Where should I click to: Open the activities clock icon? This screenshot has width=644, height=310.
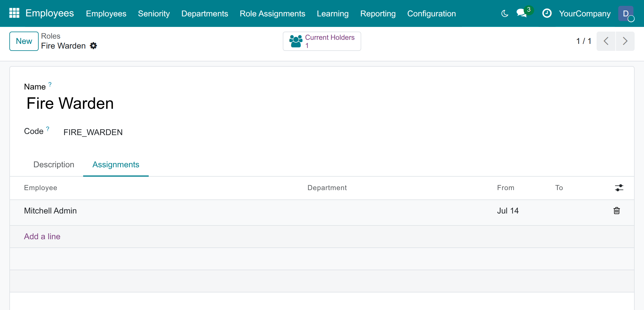[547, 13]
